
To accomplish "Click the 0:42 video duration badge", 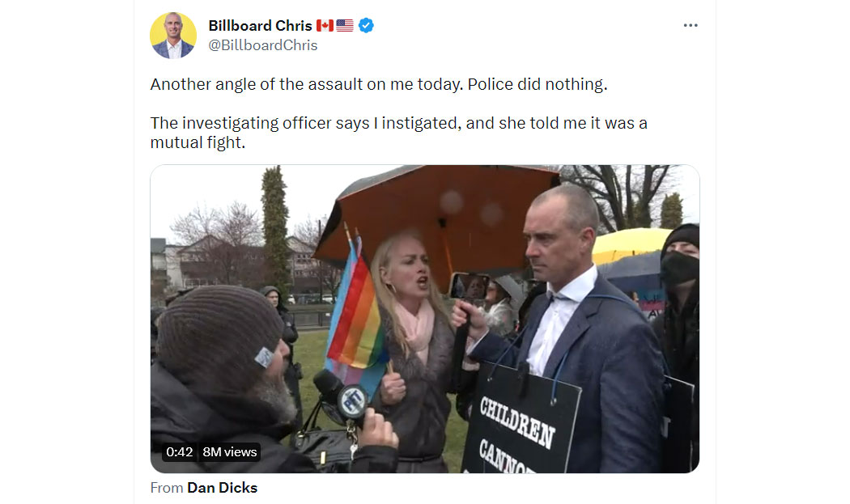I will point(180,452).
